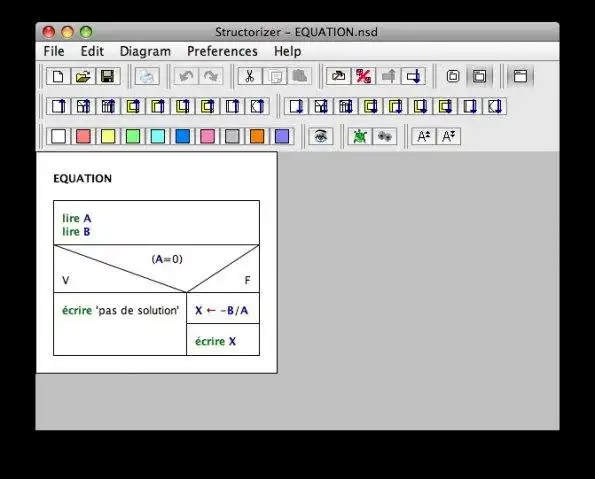Open the File menu
The height and width of the screenshot is (479, 595).
click(54, 51)
